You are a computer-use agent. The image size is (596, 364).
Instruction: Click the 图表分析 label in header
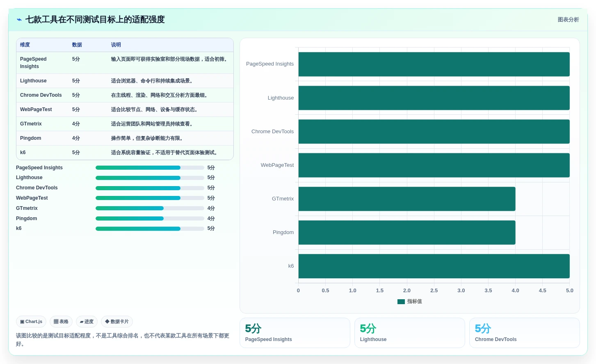(568, 20)
